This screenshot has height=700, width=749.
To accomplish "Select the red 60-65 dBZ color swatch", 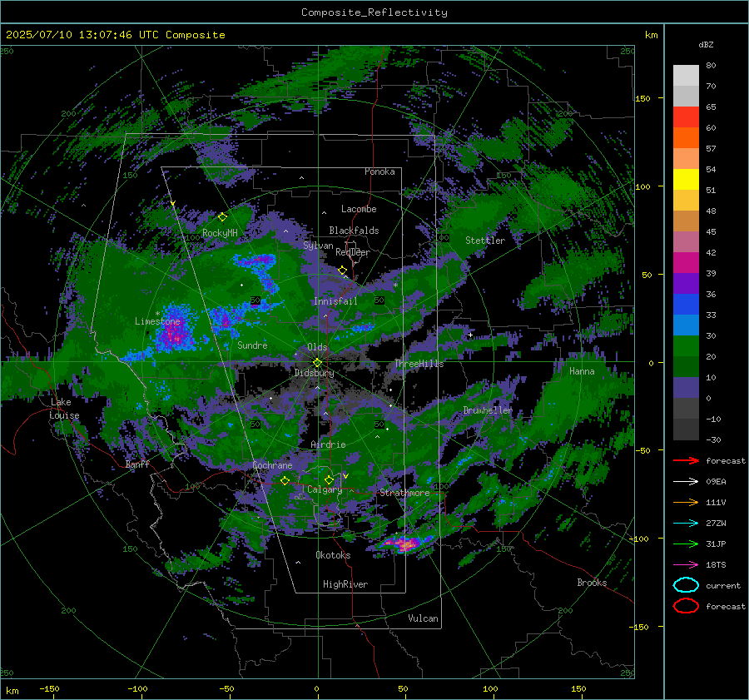I will tap(686, 117).
